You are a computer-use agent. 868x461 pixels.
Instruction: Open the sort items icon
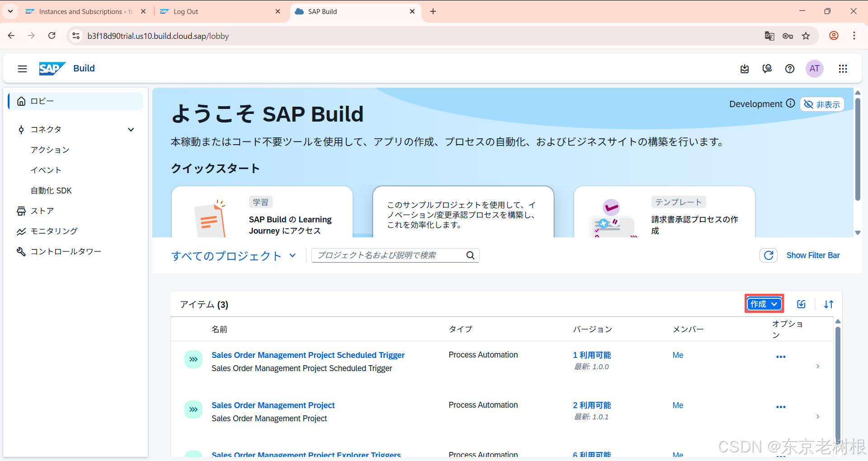[829, 304]
